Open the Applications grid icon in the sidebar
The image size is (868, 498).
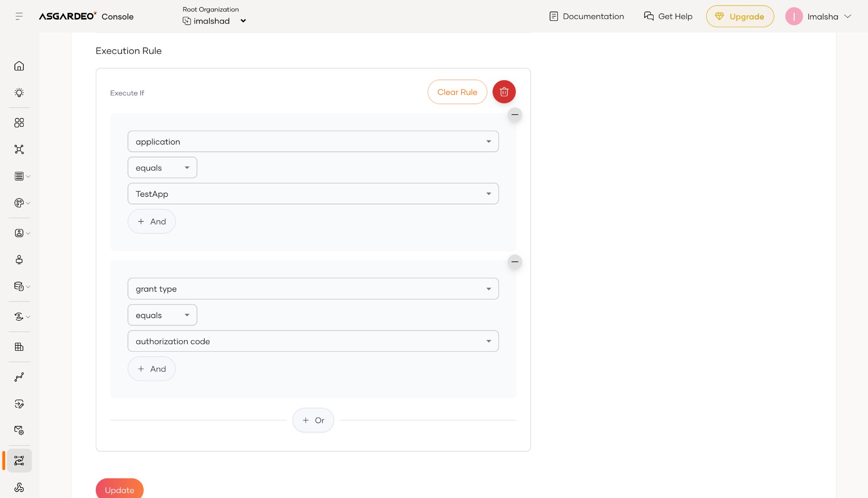[x=19, y=123]
